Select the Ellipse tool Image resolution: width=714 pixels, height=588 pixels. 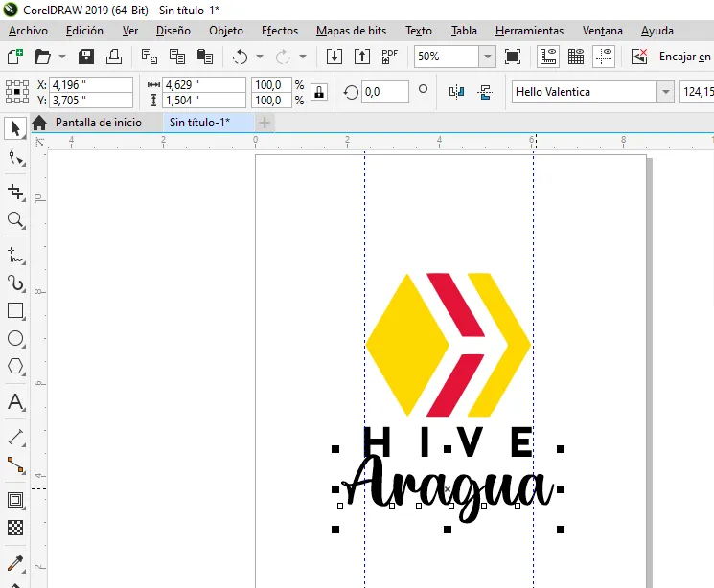point(16,339)
